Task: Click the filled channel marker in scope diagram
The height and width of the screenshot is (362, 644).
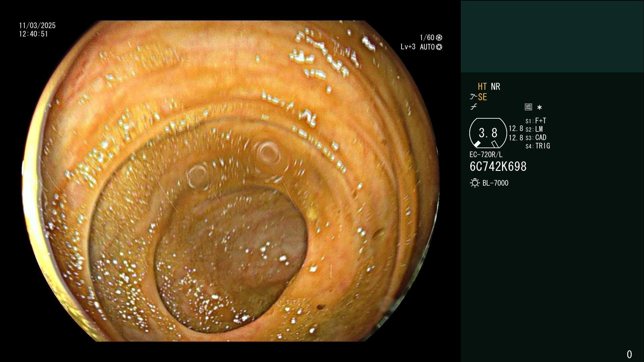Action: pos(477,144)
